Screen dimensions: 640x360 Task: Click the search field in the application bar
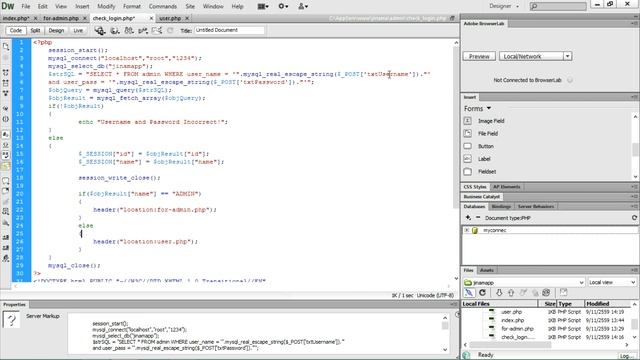tap(558, 6)
